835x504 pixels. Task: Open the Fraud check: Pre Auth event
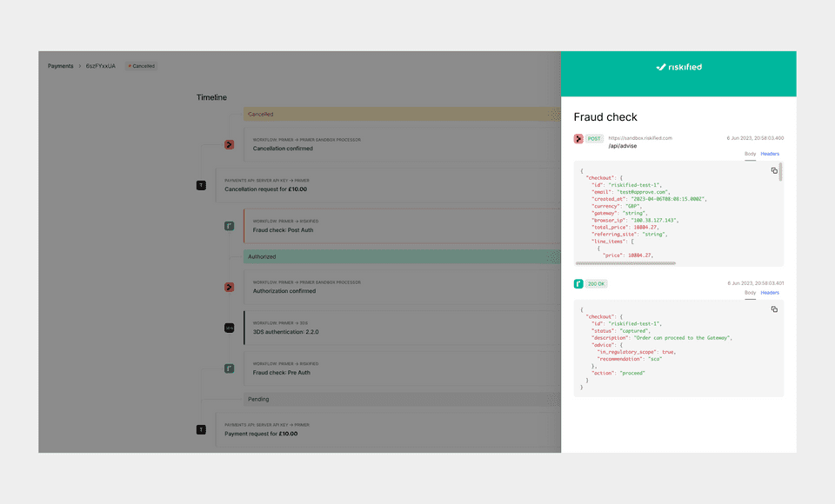pyautogui.click(x=402, y=368)
